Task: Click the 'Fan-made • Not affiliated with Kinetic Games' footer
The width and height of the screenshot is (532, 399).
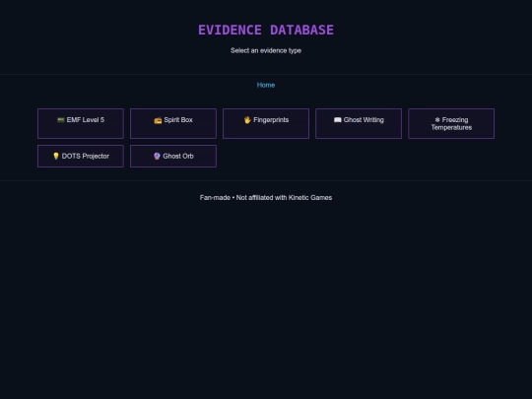Action: click(266, 197)
